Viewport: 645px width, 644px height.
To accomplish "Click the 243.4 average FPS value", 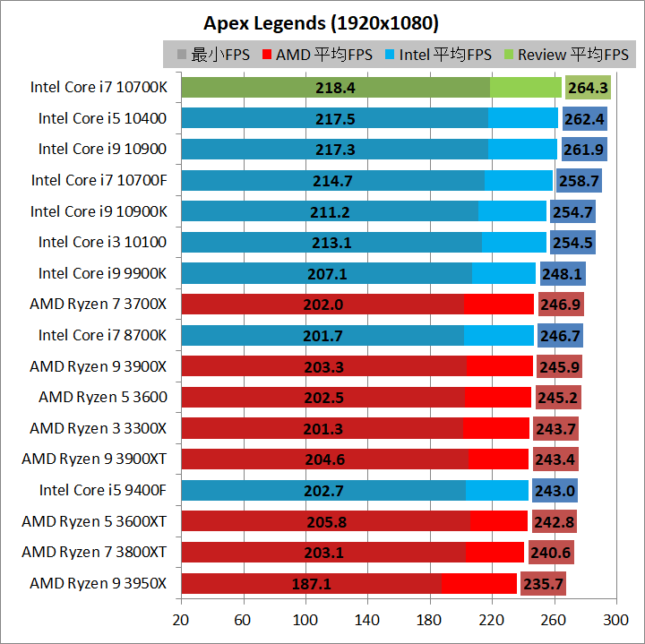I will click(555, 459).
